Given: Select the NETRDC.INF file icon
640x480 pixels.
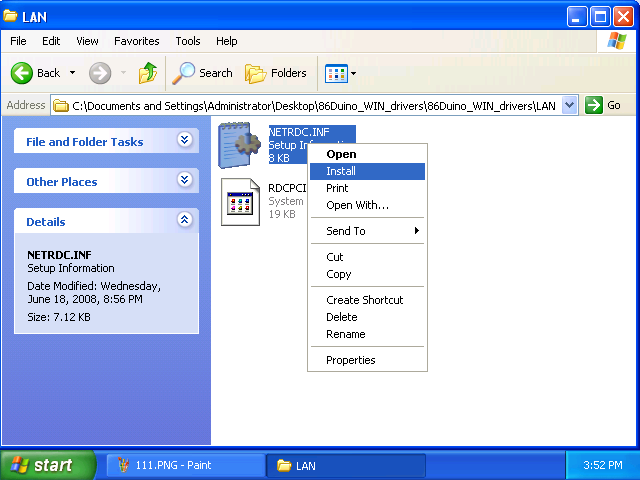Looking at the screenshot, I should coord(239,145).
